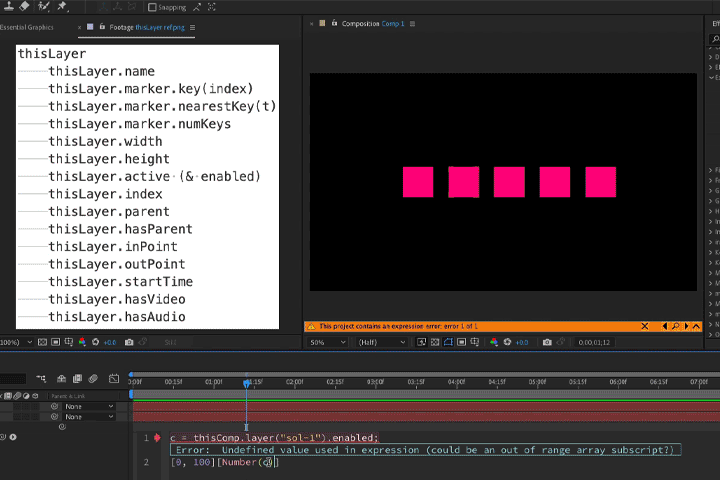Enable frame blending for timeline layers

point(77,378)
